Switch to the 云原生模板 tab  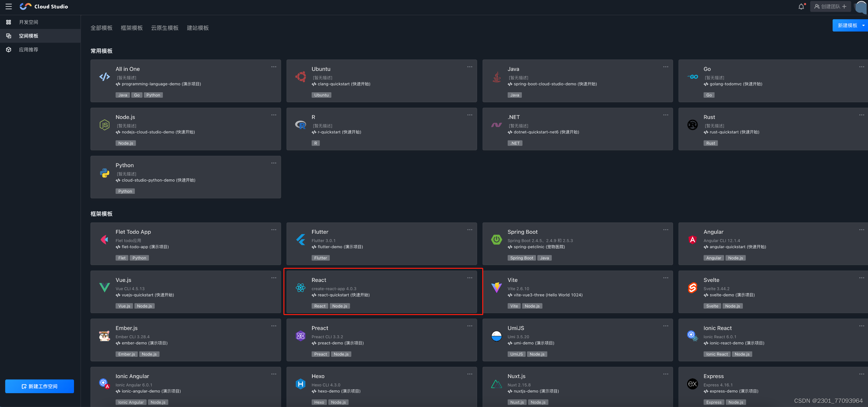(164, 28)
